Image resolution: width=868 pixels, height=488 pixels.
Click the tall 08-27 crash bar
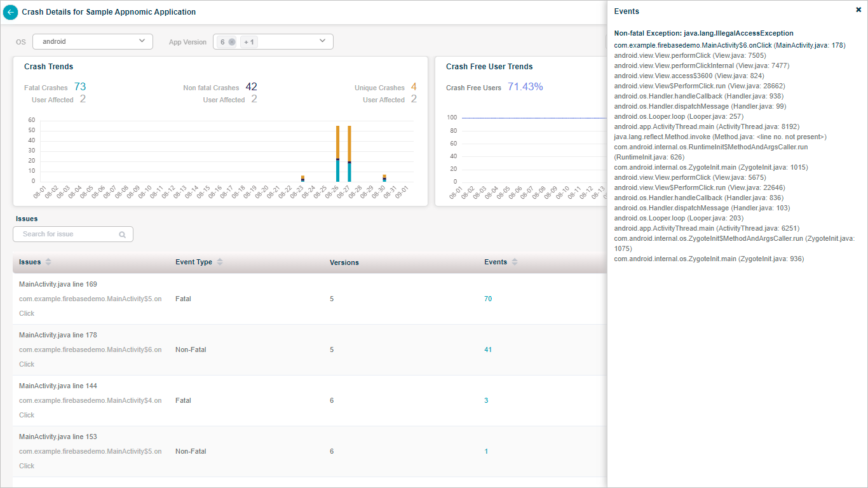349,154
